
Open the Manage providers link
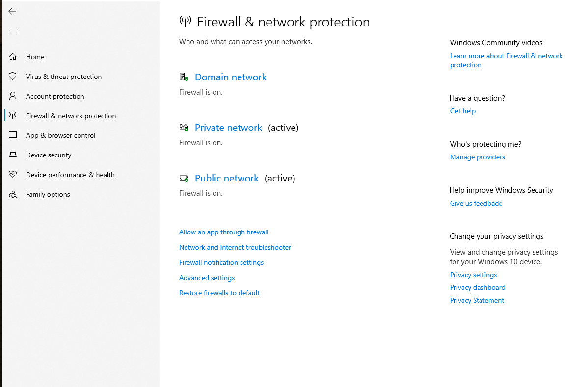click(477, 157)
